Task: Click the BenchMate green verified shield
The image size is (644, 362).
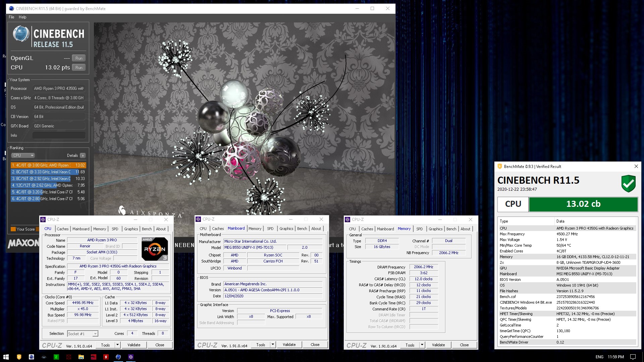Action: pyautogui.click(x=628, y=183)
